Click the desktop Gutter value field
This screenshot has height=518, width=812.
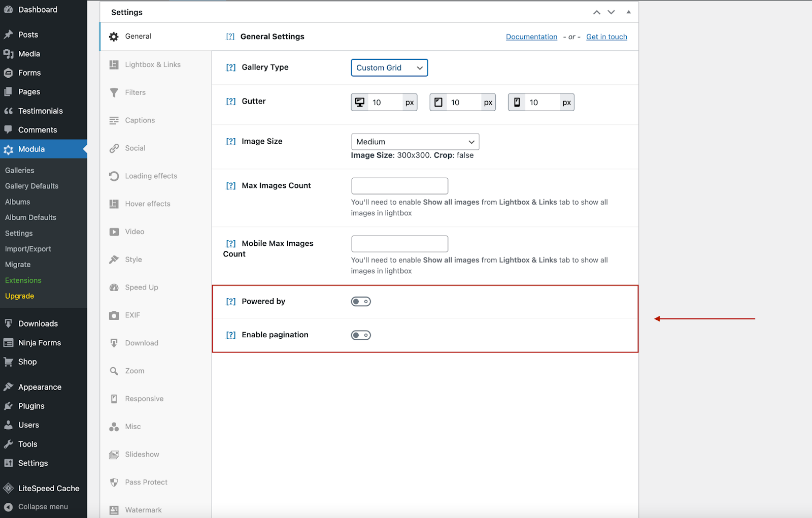tap(384, 103)
